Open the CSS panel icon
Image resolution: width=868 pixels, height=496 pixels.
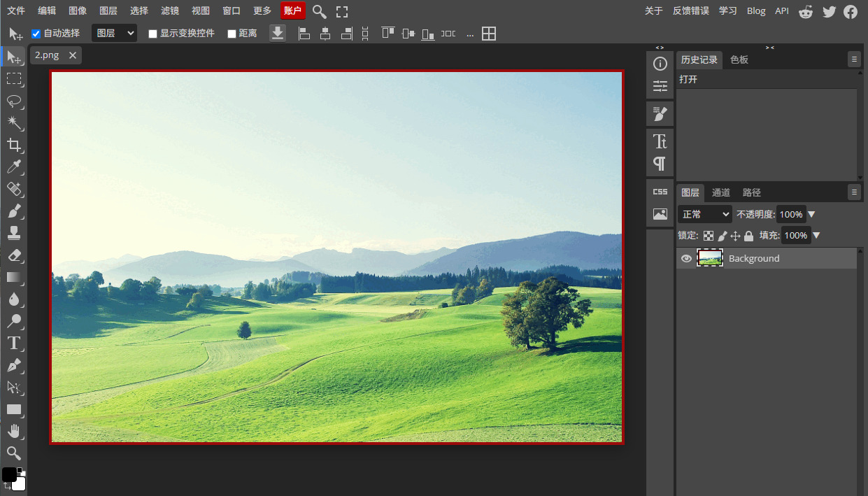tap(660, 192)
